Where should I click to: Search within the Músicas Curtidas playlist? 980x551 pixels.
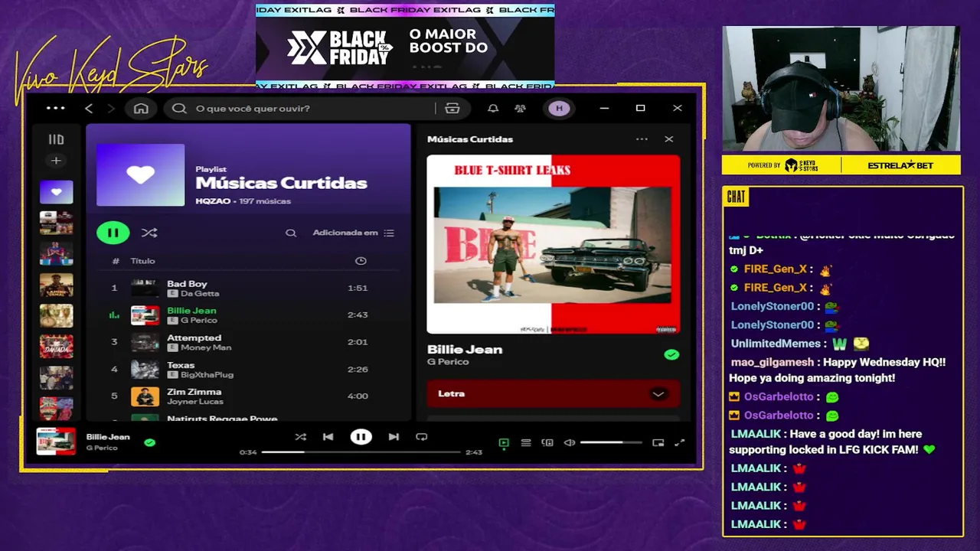coord(291,233)
